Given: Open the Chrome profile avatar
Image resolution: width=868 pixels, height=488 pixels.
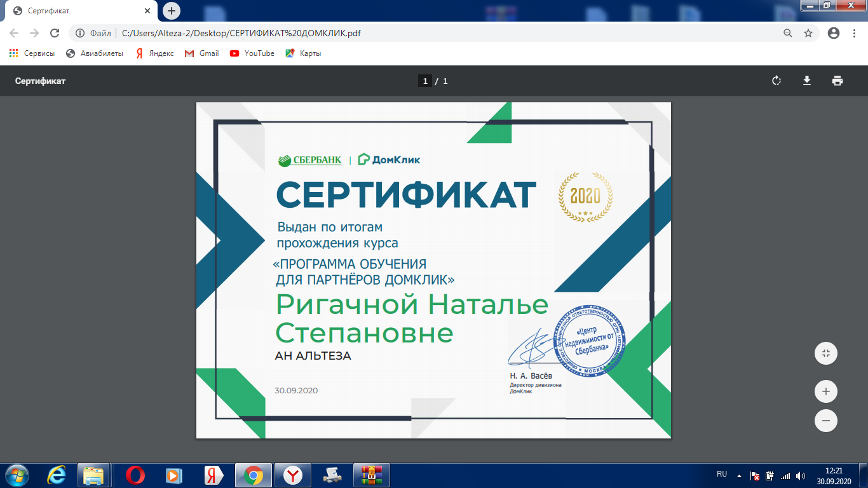Looking at the screenshot, I should pos(834,33).
